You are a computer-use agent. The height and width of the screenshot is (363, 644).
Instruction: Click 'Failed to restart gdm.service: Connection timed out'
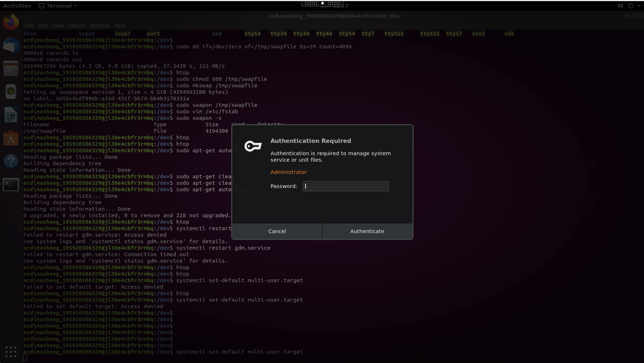click(106, 254)
